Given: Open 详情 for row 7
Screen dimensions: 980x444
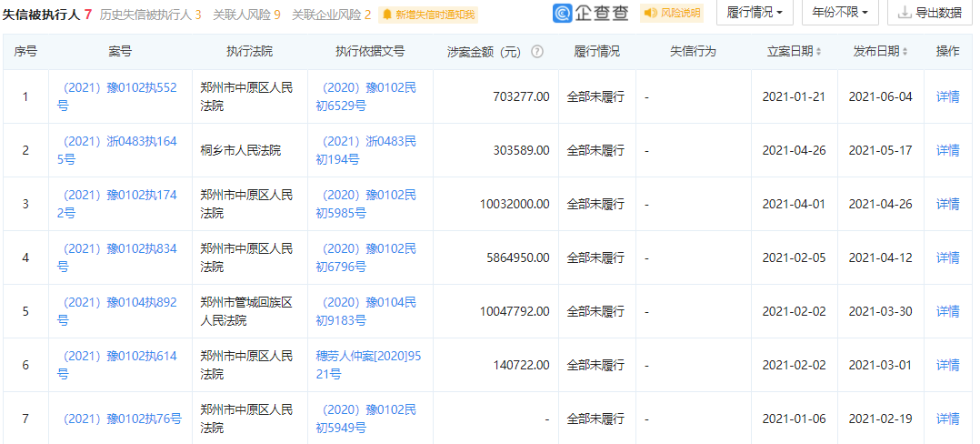Looking at the screenshot, I should click(947, 419).
